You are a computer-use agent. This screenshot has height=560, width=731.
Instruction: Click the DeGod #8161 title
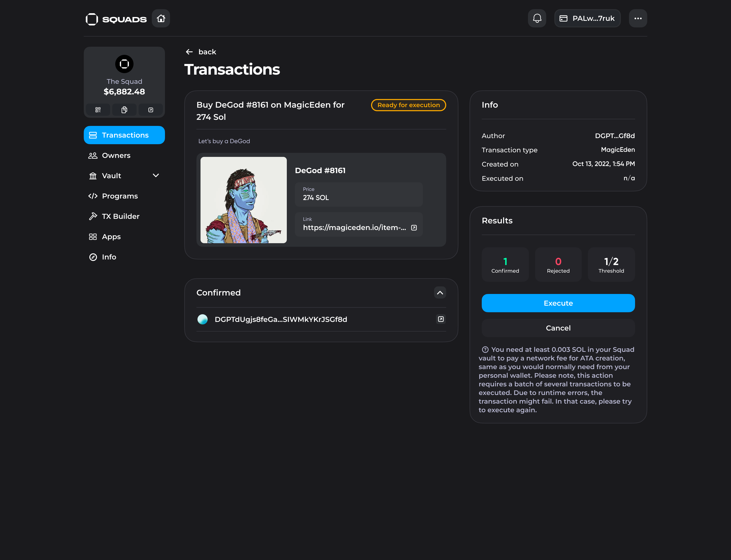tap(320, 170)
